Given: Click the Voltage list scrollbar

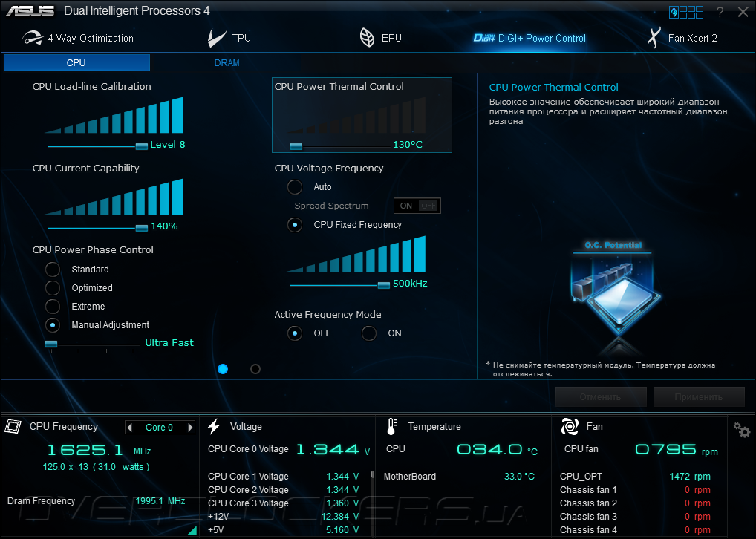Looking at the screenshot, I should coord(373,475).
